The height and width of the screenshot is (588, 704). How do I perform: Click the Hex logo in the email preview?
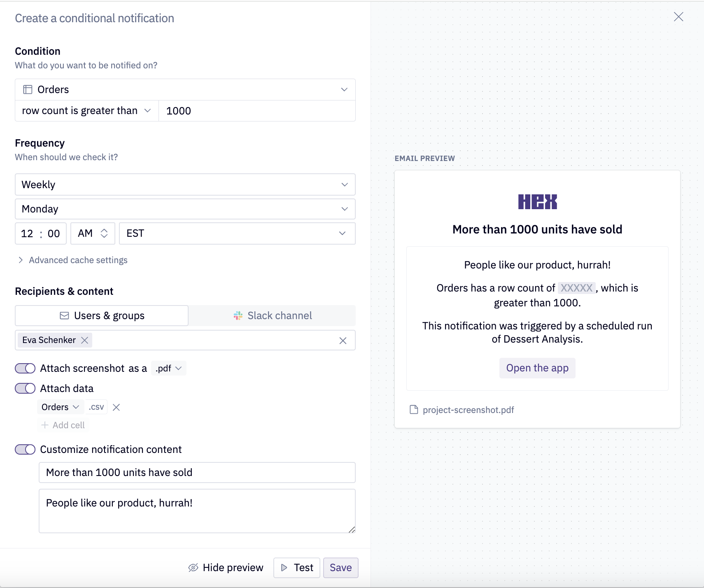pos(537,201)
